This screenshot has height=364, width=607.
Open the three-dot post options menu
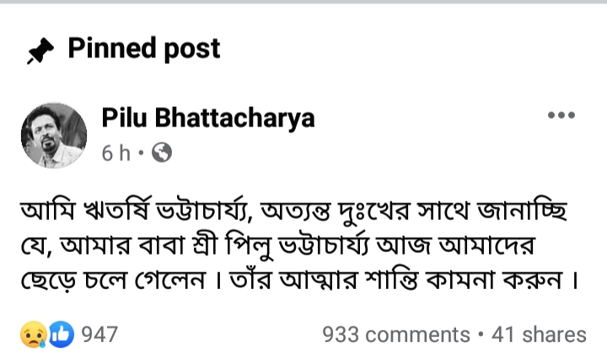[561, 116]
